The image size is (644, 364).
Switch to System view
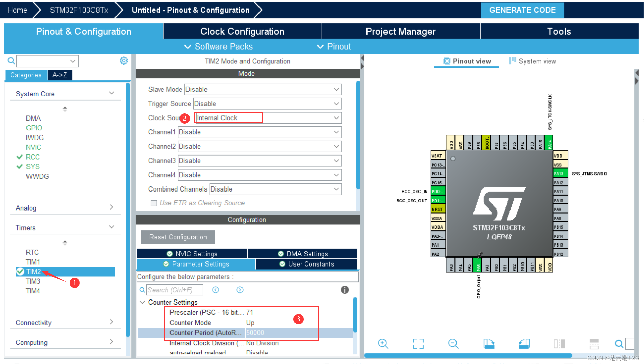pyautogui.click(x=532, y=61)
